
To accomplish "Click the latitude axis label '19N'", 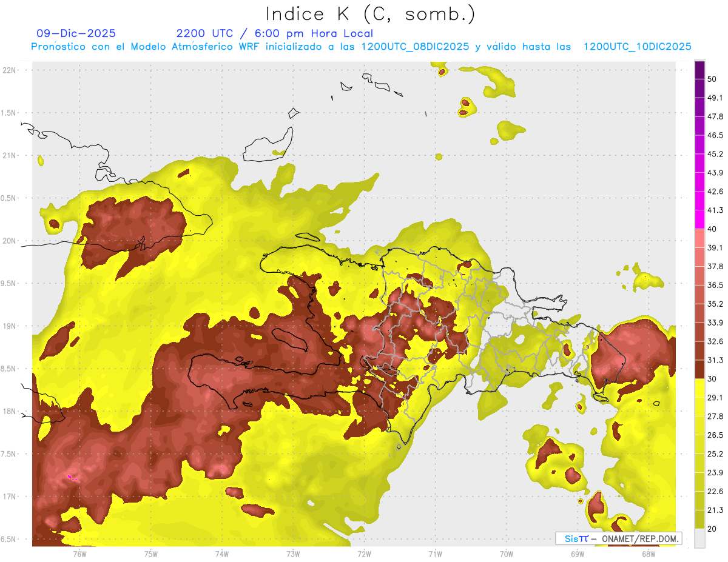I will coord(9,326).
